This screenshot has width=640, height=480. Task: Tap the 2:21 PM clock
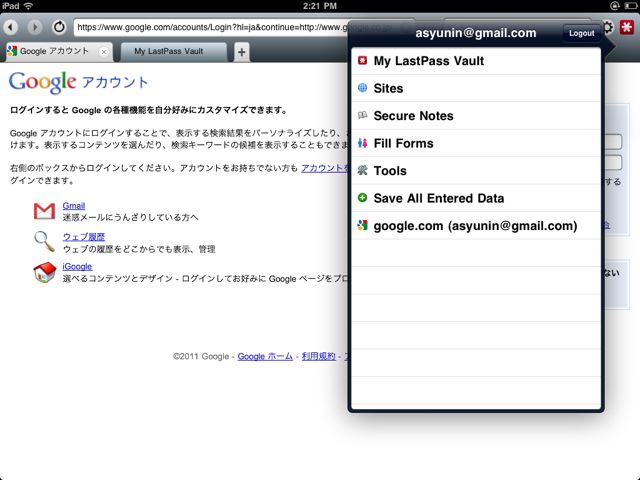[320, 6]
